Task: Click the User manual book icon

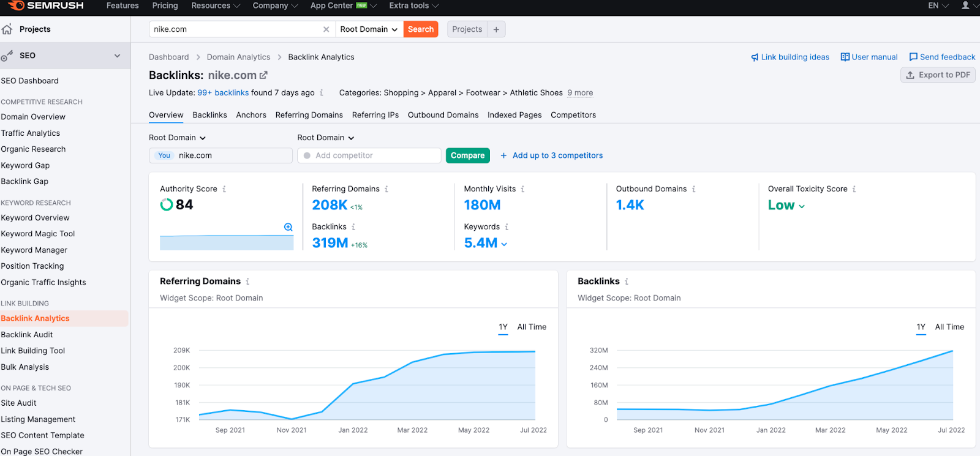Action: [845, 57]
